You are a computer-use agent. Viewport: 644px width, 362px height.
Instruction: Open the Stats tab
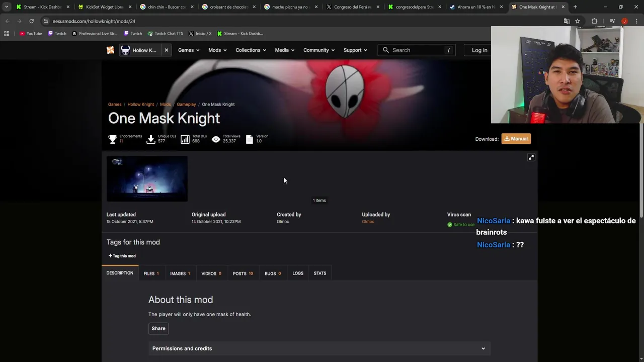coord(320,274)
